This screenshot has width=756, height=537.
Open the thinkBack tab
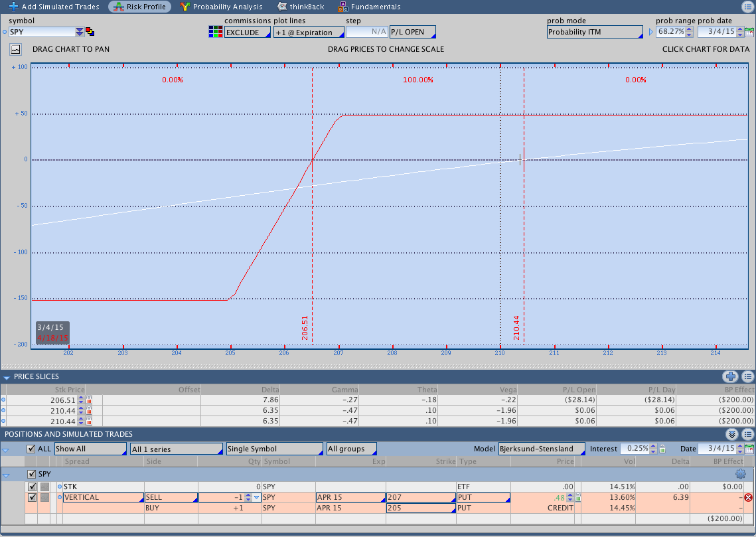301,7
